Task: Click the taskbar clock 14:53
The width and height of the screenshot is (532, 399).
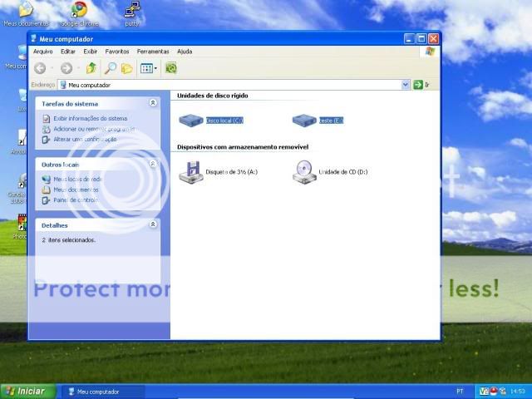Action: (518, 392)
